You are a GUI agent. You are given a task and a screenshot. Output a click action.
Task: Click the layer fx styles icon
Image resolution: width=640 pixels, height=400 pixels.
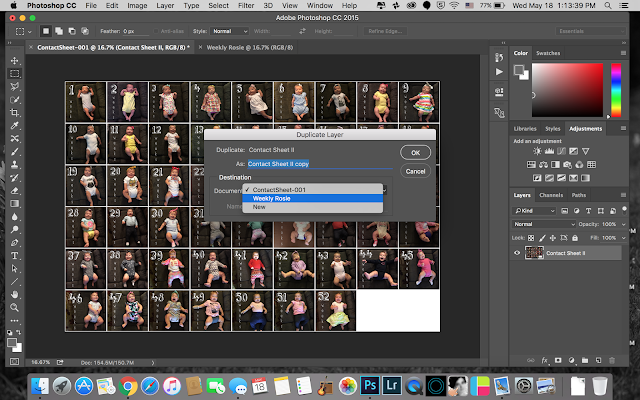pos(544,360)
